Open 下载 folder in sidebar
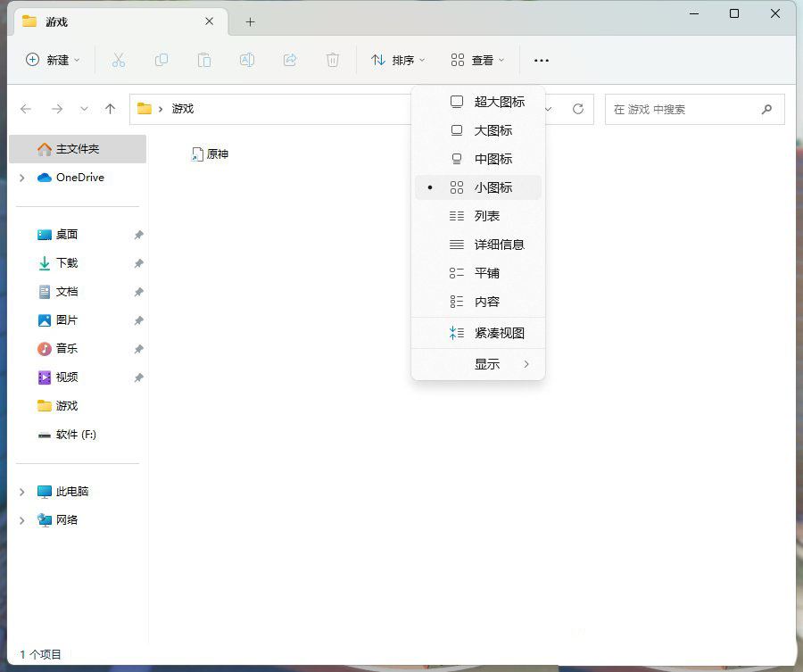 tap(67, 263)
